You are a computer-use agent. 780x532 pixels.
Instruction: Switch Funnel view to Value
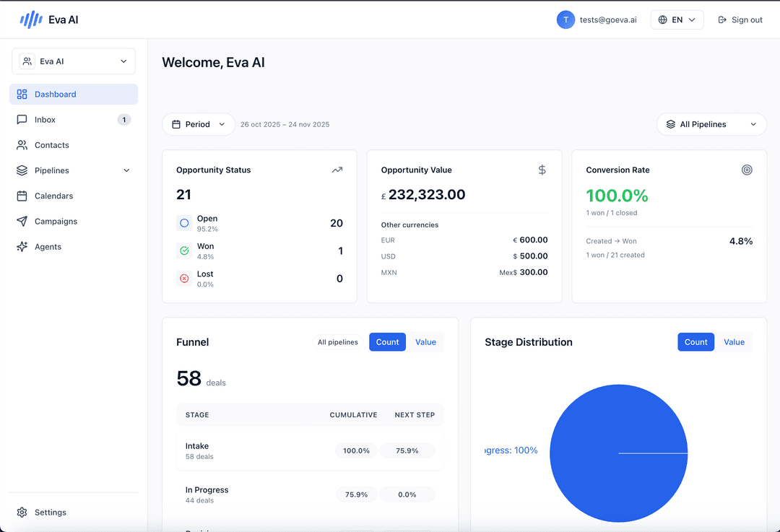(425, 341)
